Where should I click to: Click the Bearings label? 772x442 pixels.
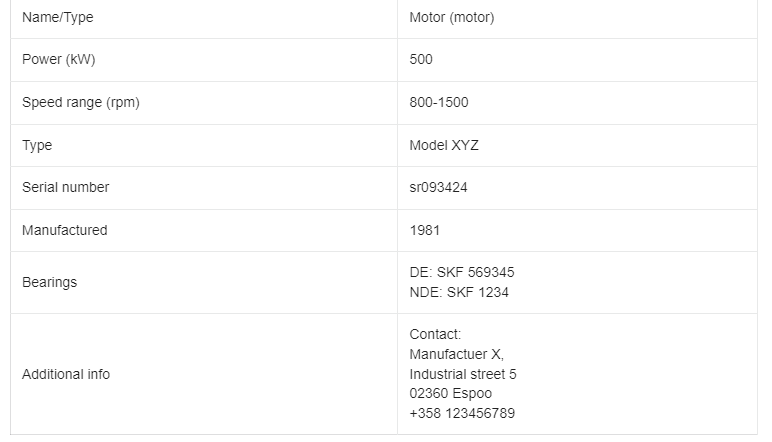coord(50,283)
